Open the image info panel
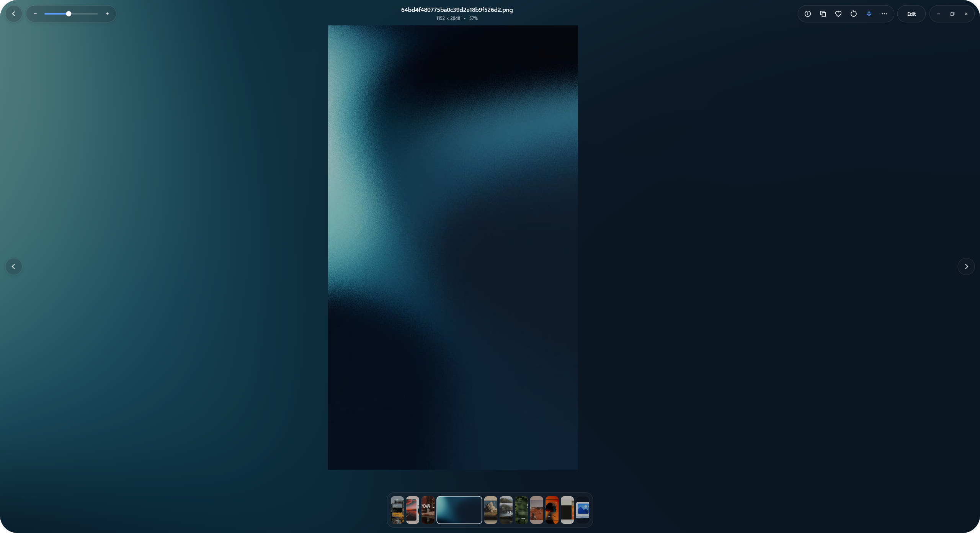980x533 pixels. [808, 14]
